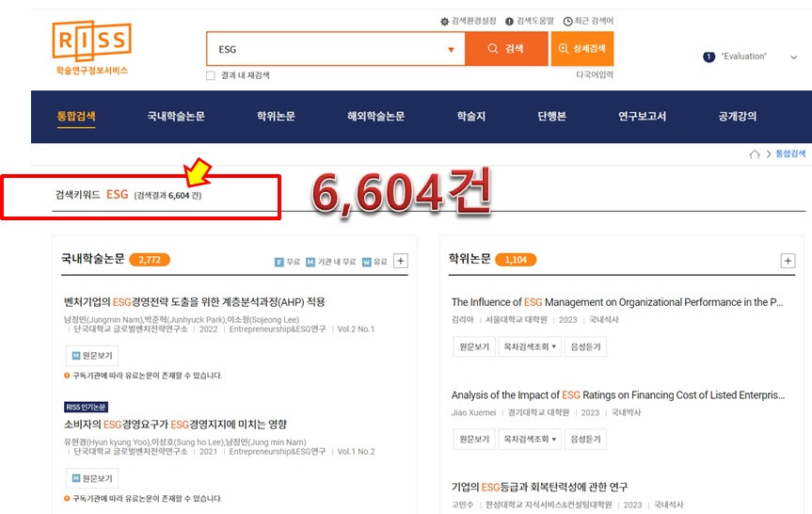
Task: Open 다국어입력 multilingual input
Action: coord(595,75)
